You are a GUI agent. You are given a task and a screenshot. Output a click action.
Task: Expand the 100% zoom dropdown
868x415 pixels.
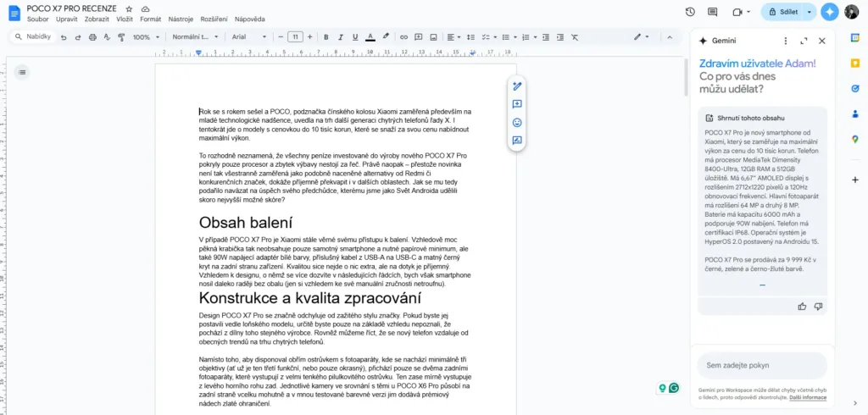click(x=146, y=37)
